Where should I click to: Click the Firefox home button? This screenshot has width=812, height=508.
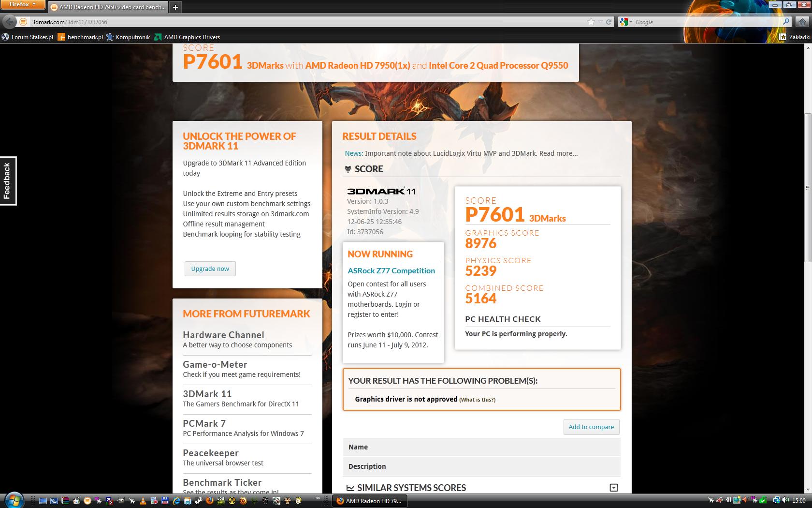802,22
